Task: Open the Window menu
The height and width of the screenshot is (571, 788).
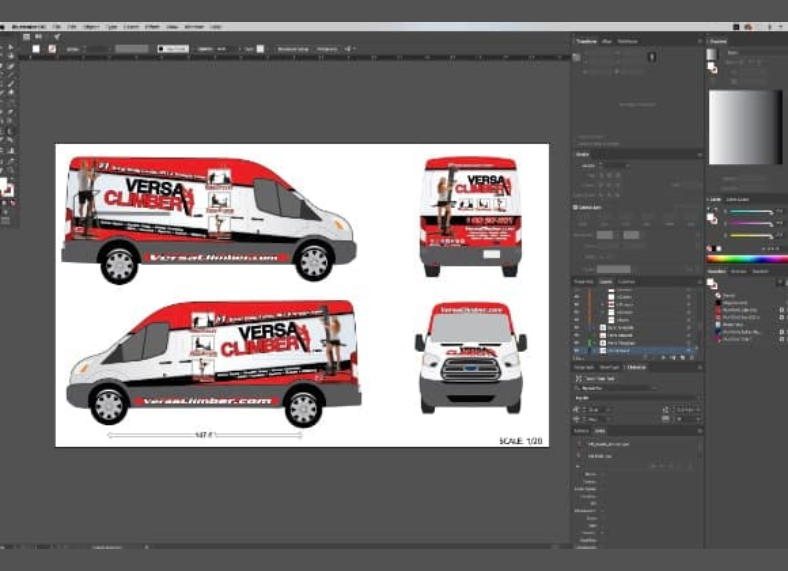Action: [194, 27]
